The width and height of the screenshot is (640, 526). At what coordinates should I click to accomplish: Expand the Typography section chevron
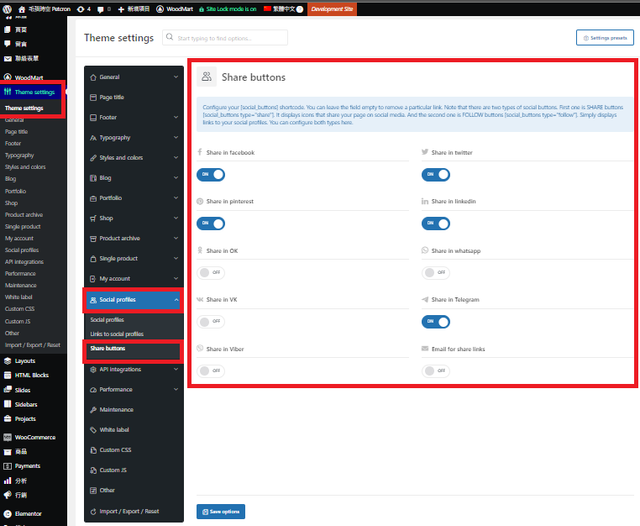pyautogui.click(x=176, y=138)
